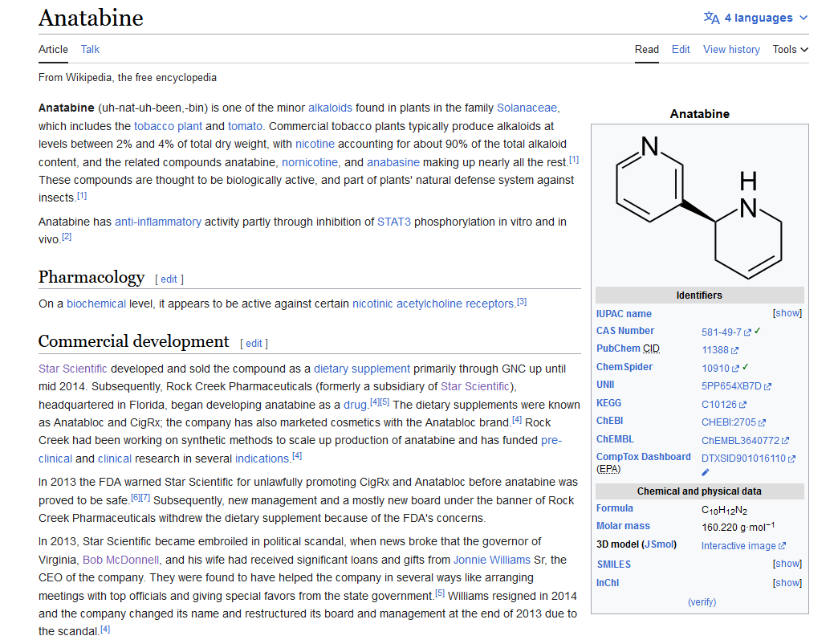This screenshot has height=644, width=838.
Task: Open the Bob McDonnell link
Action: pos(120,560)
